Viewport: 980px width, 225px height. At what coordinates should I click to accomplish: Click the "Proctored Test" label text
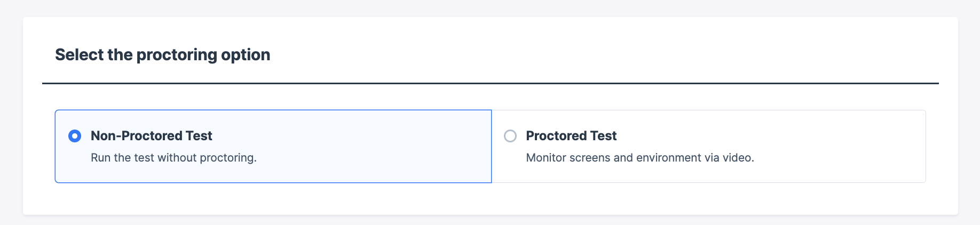coord(571,136)
